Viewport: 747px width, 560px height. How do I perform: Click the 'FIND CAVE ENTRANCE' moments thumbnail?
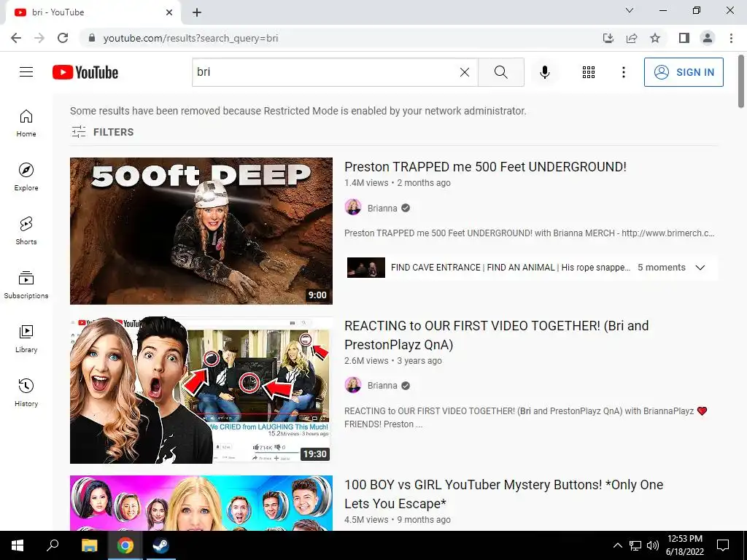tap(366, 268)
